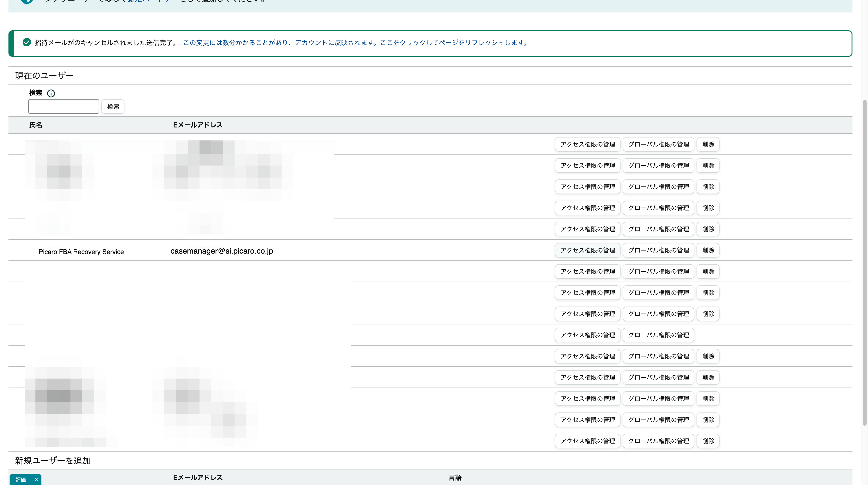Open グローバル権限の管理 for Picaro FBA Recovery Service
The image size is (868, 485).
pos(658,250)
